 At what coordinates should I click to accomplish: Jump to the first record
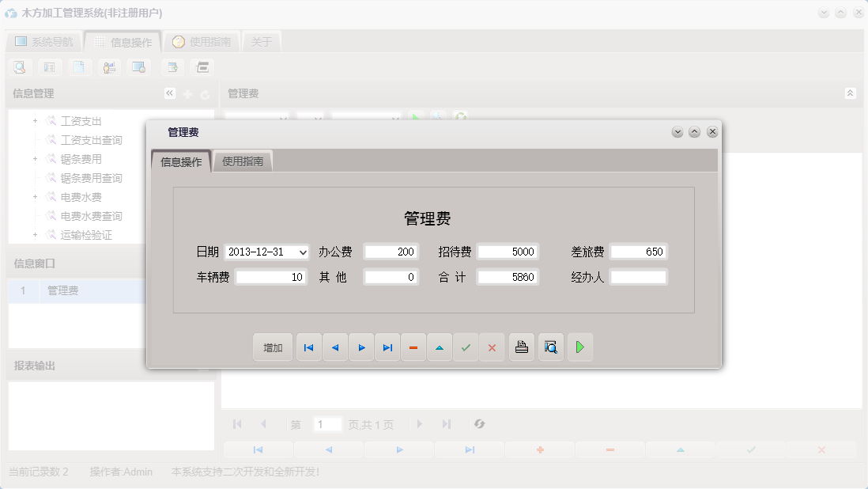[x=308, y=347]
